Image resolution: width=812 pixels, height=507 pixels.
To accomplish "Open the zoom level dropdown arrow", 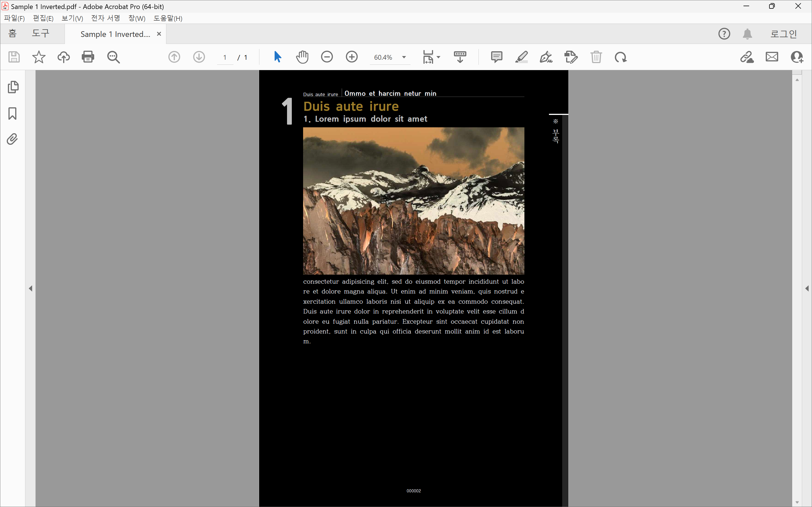I will click(404, 57).
